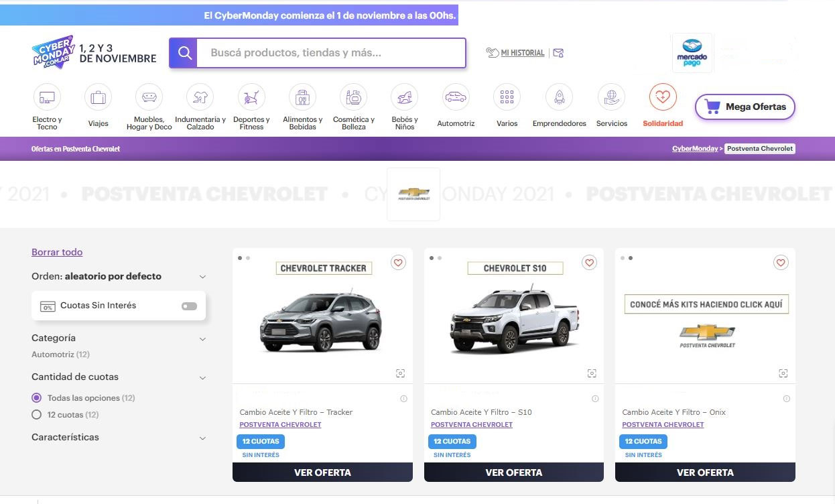Viewport: 835px width, 504px height.
Task: Collapse the Categoría filter section
Action: [202, 339]
